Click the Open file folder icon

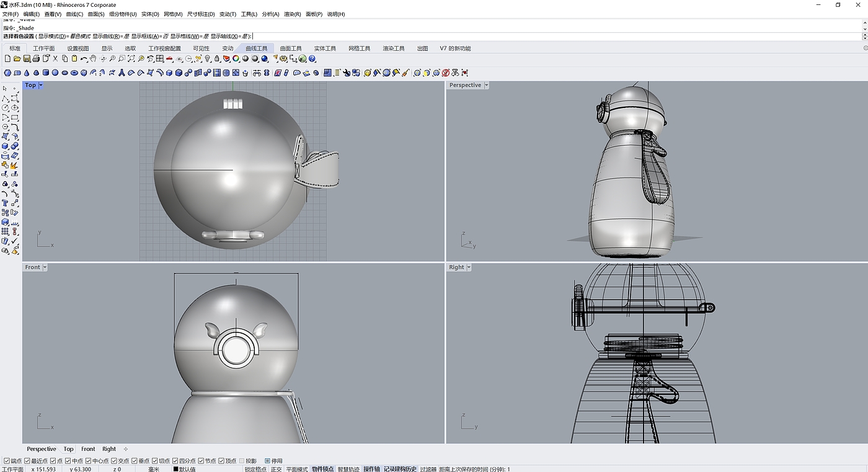click(17, 59)
